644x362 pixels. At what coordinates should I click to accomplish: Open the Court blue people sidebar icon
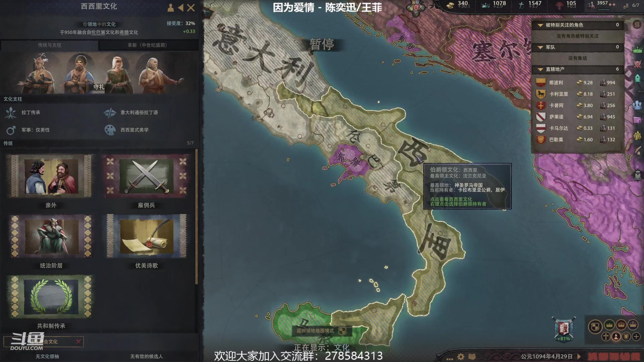point(637,105)
